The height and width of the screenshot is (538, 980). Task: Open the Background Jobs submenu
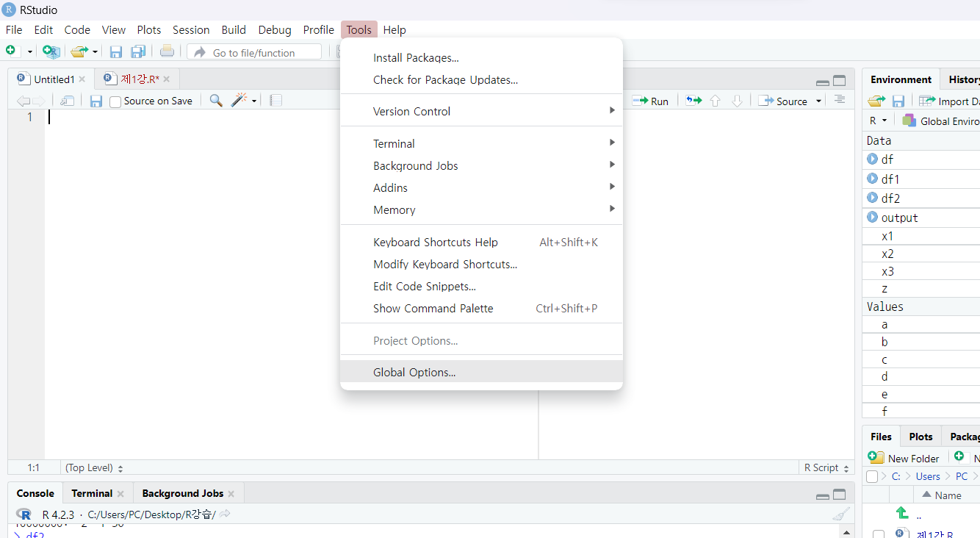[x=481, y=166]
